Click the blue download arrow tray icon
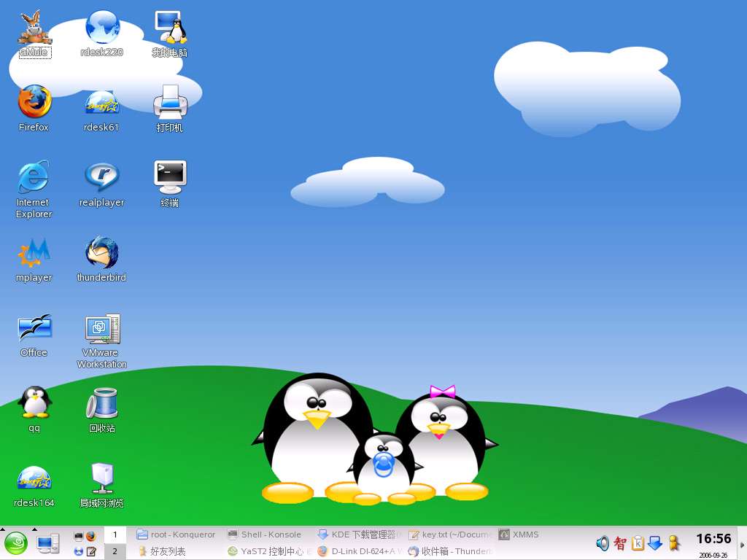 tap(656, 542)
